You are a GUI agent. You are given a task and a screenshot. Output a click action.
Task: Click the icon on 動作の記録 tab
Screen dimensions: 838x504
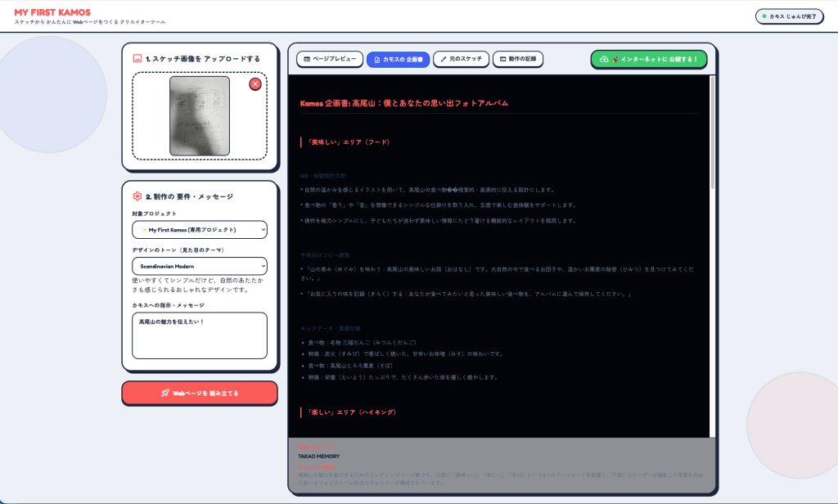(x=503, y=59)
